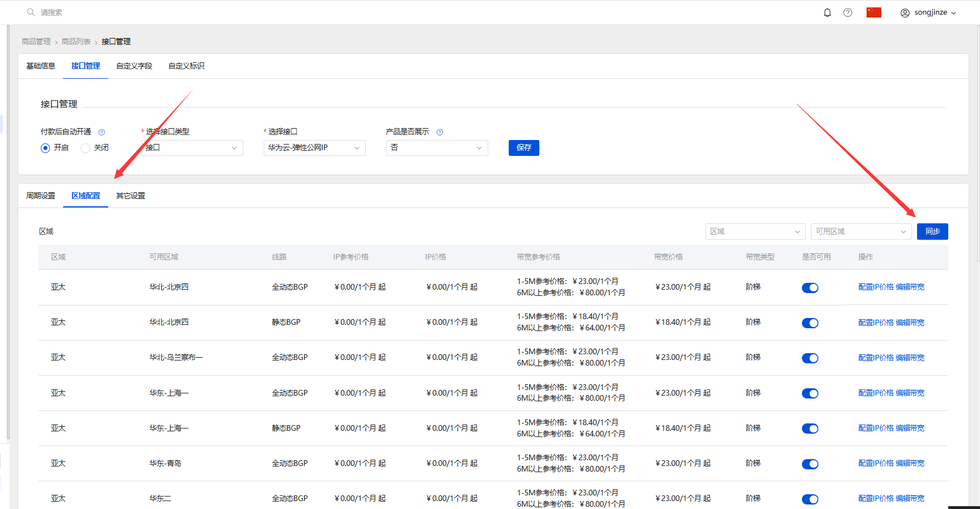Click the 华北-乌兰察布一 cell

[x=176, y=357]
